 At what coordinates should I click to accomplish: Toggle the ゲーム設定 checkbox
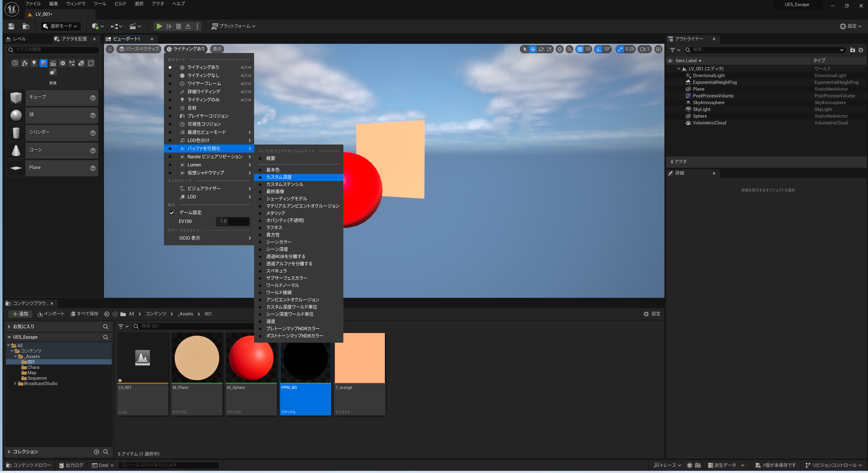coord(172,213)
